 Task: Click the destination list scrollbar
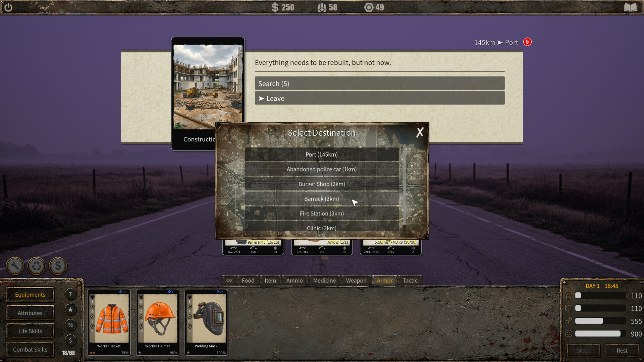click(405, 185)
